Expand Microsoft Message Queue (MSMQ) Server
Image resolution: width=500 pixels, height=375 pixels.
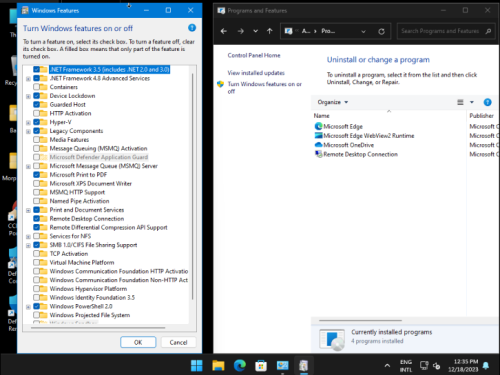tap(28, 166)
